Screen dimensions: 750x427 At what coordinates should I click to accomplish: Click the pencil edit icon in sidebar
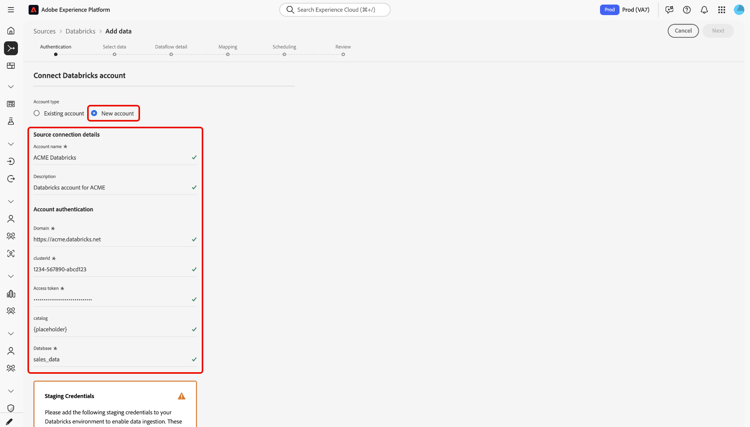coord(11,422)
